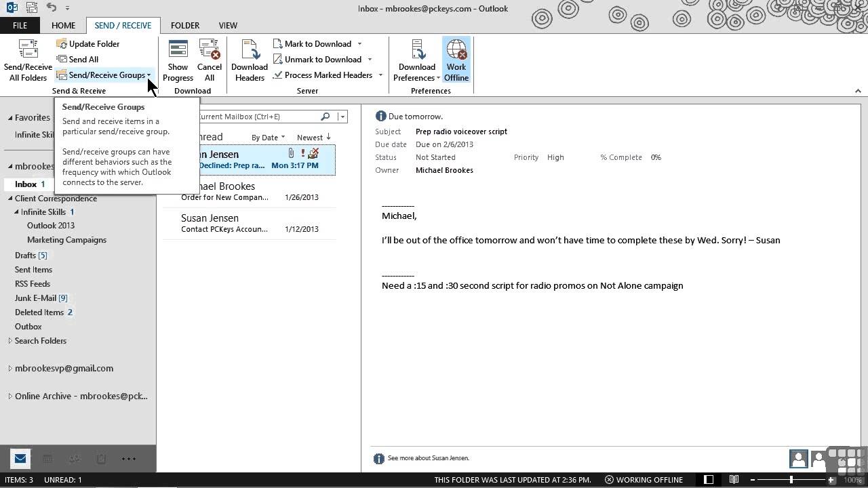Image resolution: width=868 pixels, height=488 pixels.
Task: Click the attachment icon on Jensen message
Action: pyautogui.click(x=291, y=154)
